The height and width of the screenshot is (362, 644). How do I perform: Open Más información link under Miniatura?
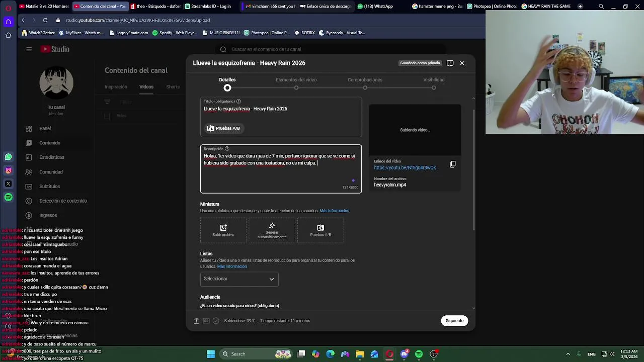click(334, 211)
